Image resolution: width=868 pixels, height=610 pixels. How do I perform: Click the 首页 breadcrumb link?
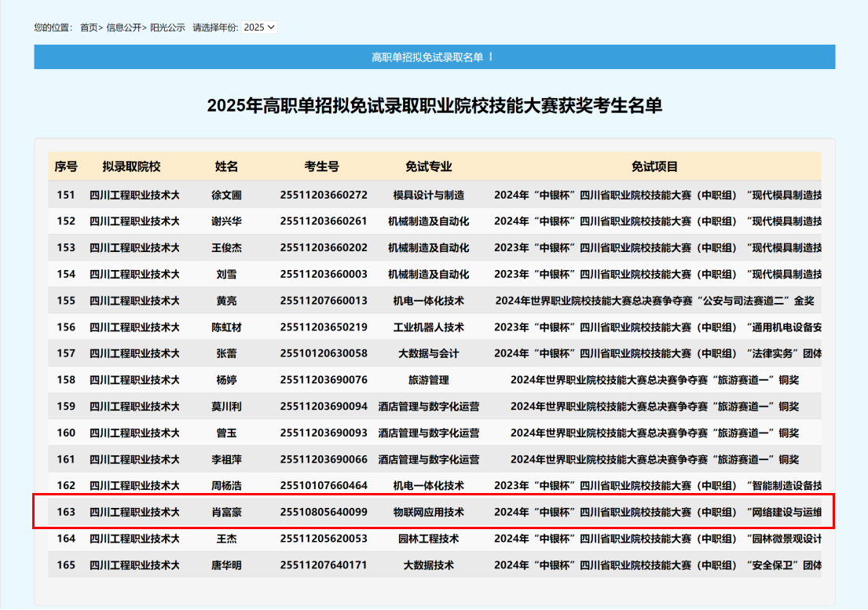pos(89,27)
